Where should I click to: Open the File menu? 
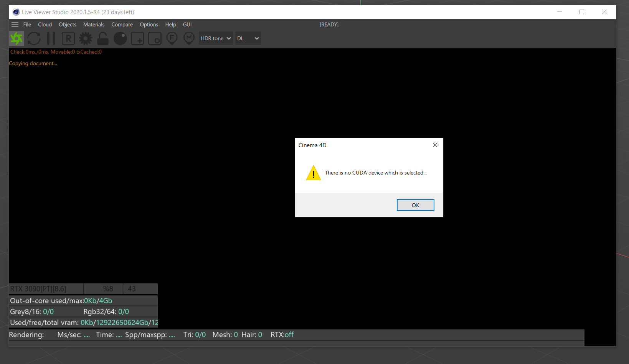tap(27, 25)
